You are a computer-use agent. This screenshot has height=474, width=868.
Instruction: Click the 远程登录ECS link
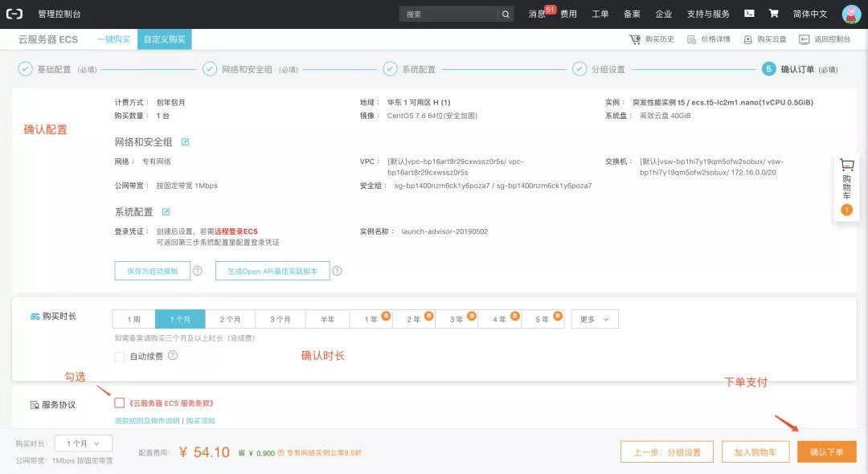click(x=236, y=231)
